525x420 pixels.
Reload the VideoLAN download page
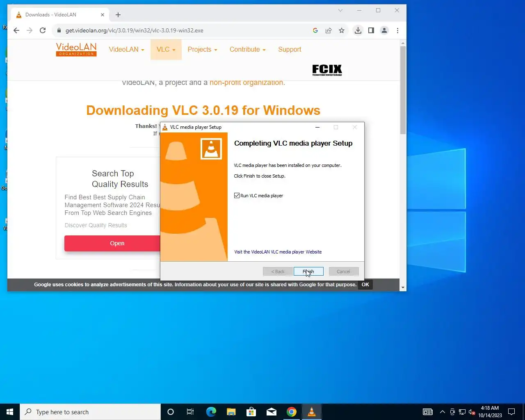pyautogui.click(x=43, y=30)
